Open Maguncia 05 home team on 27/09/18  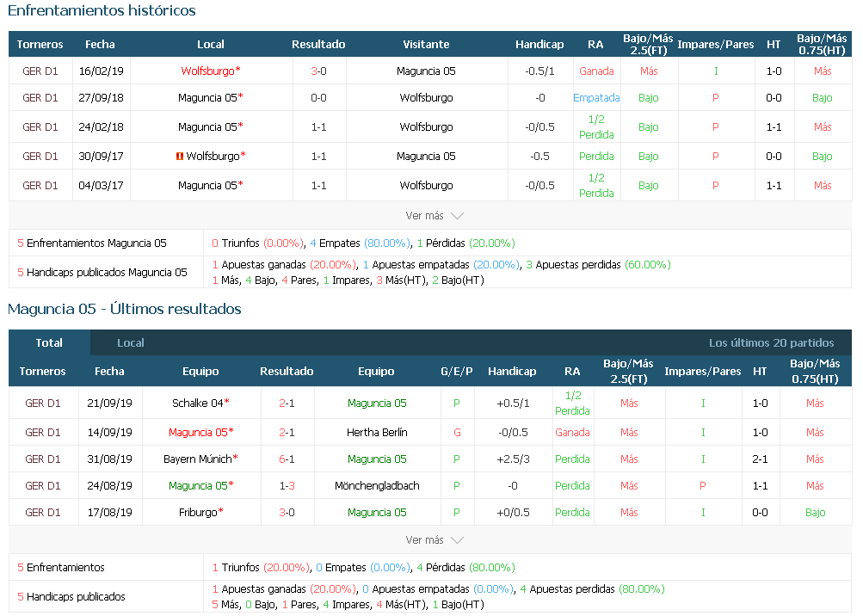[x=207, y=98]
